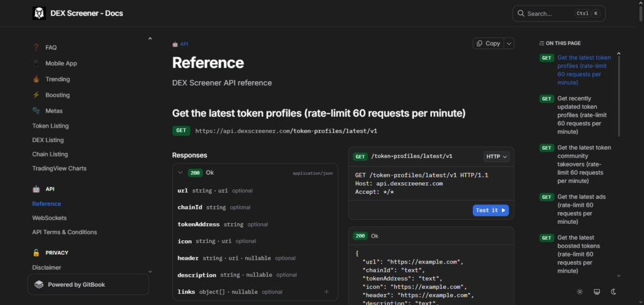Click sidebar scroll-up chevron
This screenshot has width=644, height=305.
tap(150, 38)
